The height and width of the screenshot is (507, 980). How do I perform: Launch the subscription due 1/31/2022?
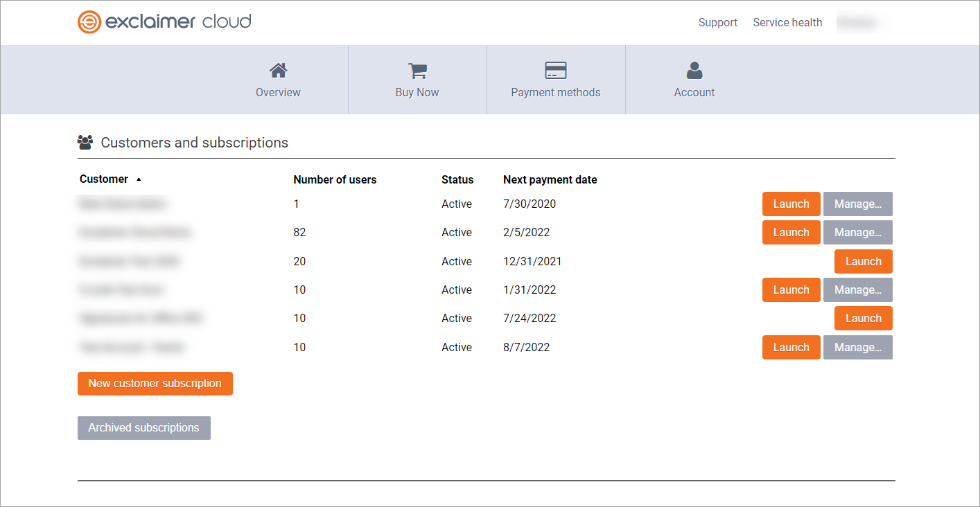(791, 290)
